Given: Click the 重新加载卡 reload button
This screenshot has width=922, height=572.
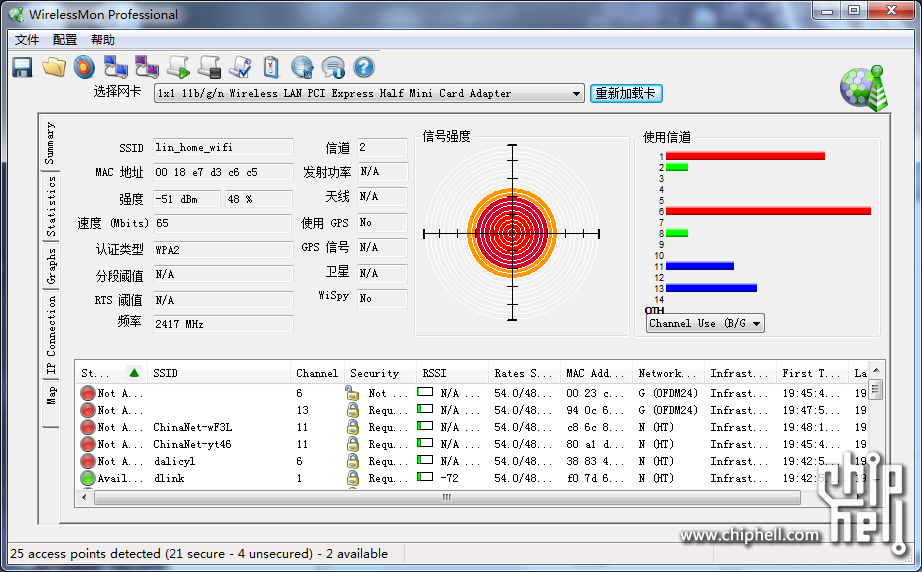Looking at the screenshot, I should (x=626, y=93).
